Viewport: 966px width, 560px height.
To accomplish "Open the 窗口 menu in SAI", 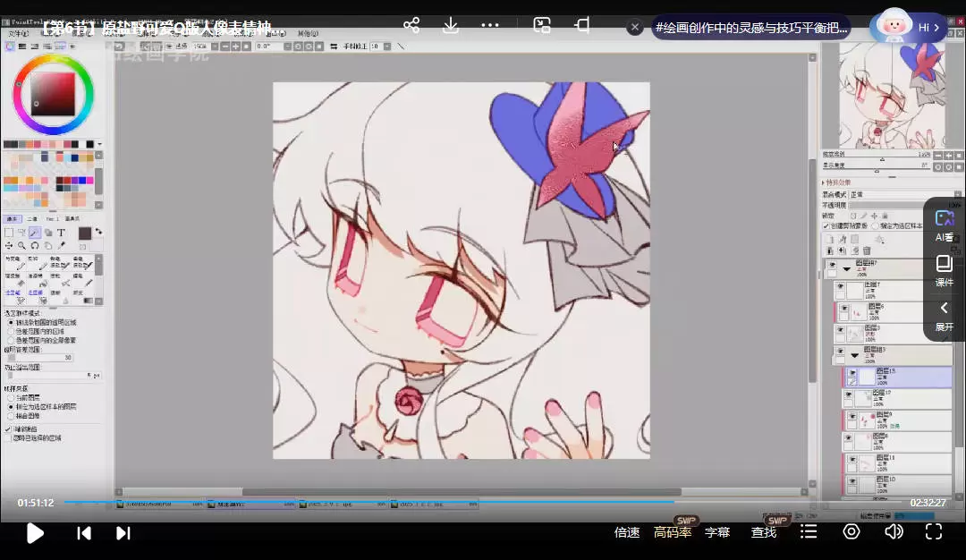I will coord(275,33).
